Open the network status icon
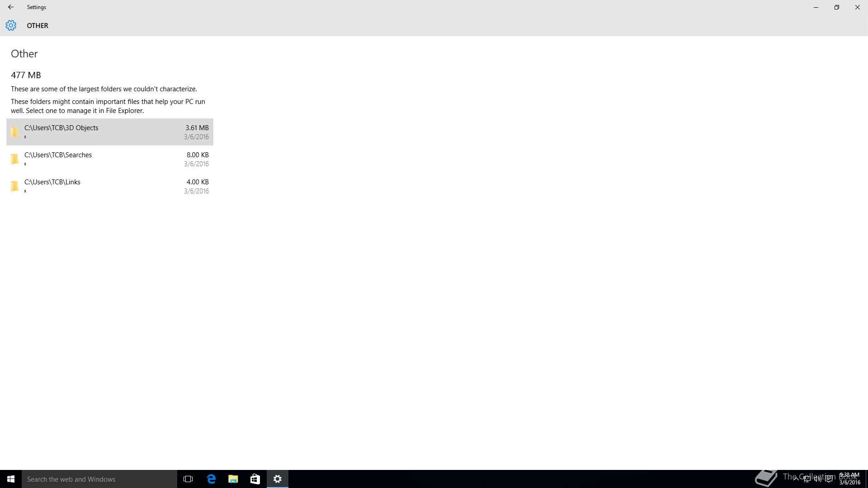This screenshot has height=488, width=868. pyautogui.click(x=807, y=479)
